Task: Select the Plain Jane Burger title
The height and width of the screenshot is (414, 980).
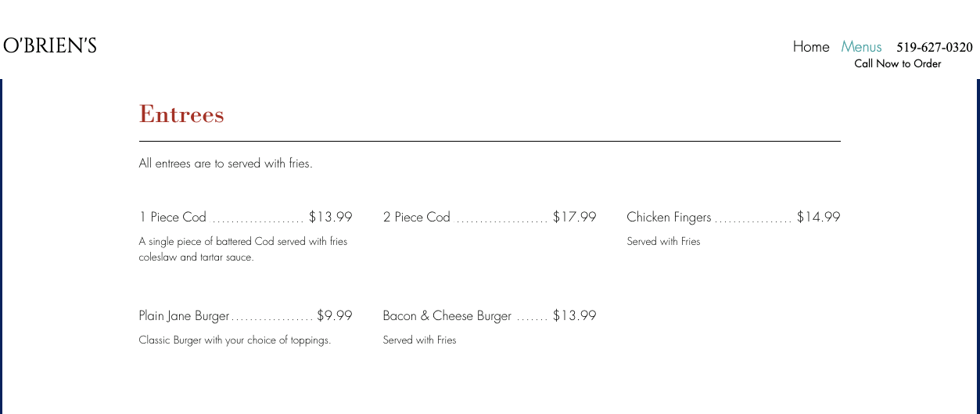Action: point(184,316)
